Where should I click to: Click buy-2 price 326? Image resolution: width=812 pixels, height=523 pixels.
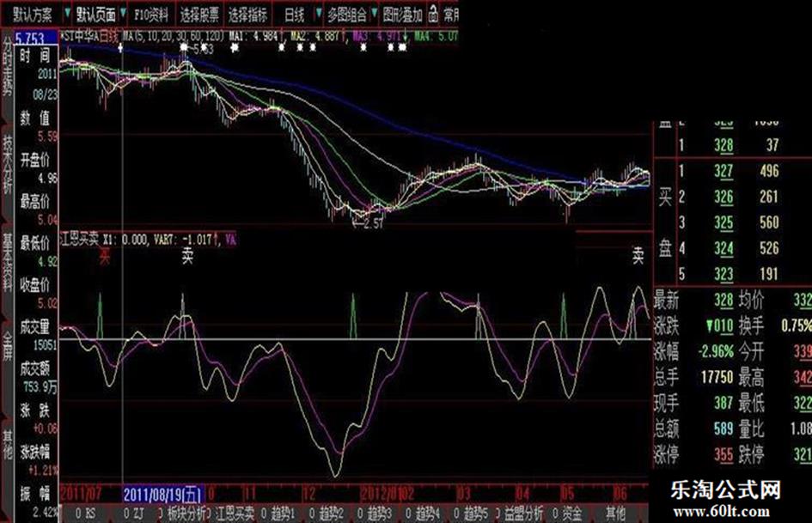[x=723, y=198]
